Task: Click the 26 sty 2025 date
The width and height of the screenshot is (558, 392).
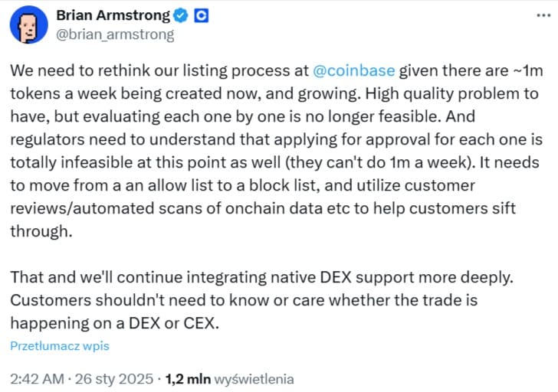Action: pyautogui.click(x=116, y=378)
